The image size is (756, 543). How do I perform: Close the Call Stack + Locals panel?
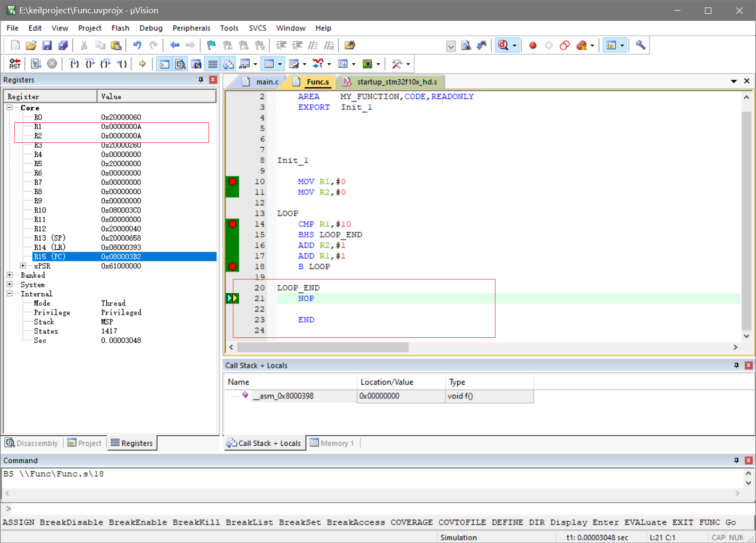pos(749,366)
